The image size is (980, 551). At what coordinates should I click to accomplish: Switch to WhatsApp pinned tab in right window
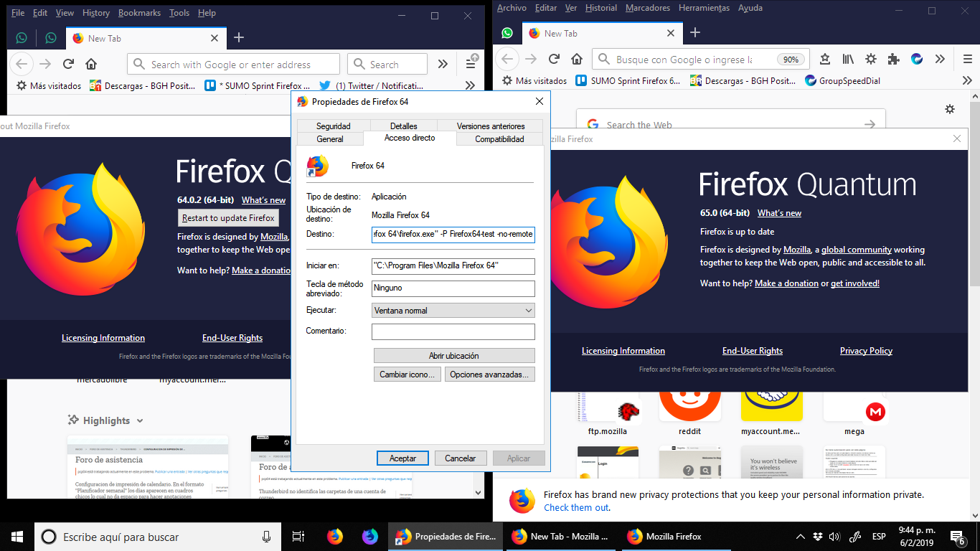(x=507, y=33)
